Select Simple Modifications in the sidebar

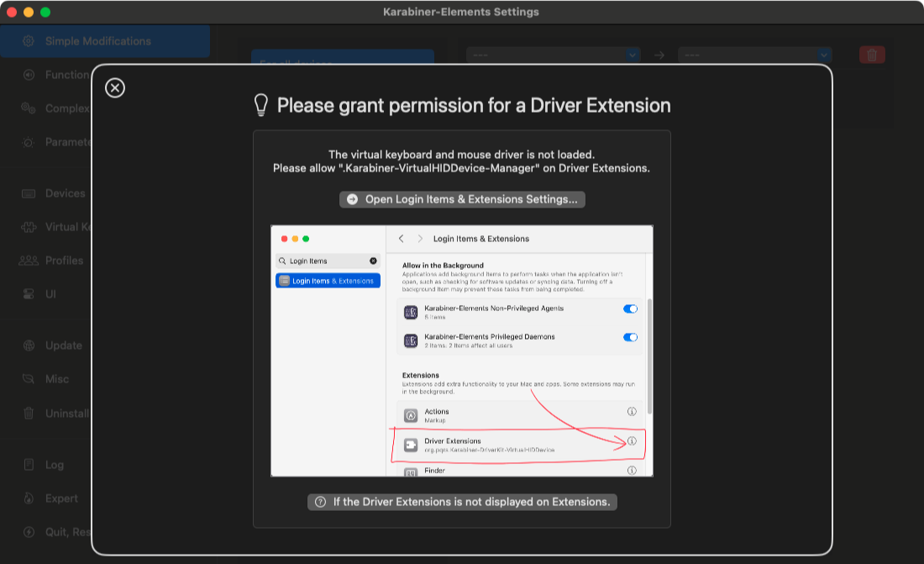(105, 41)
